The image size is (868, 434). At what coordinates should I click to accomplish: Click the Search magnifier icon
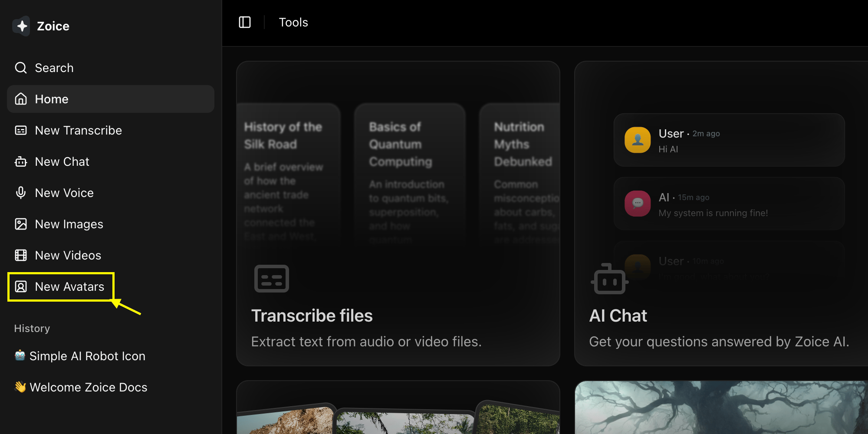tap(21, 68)
